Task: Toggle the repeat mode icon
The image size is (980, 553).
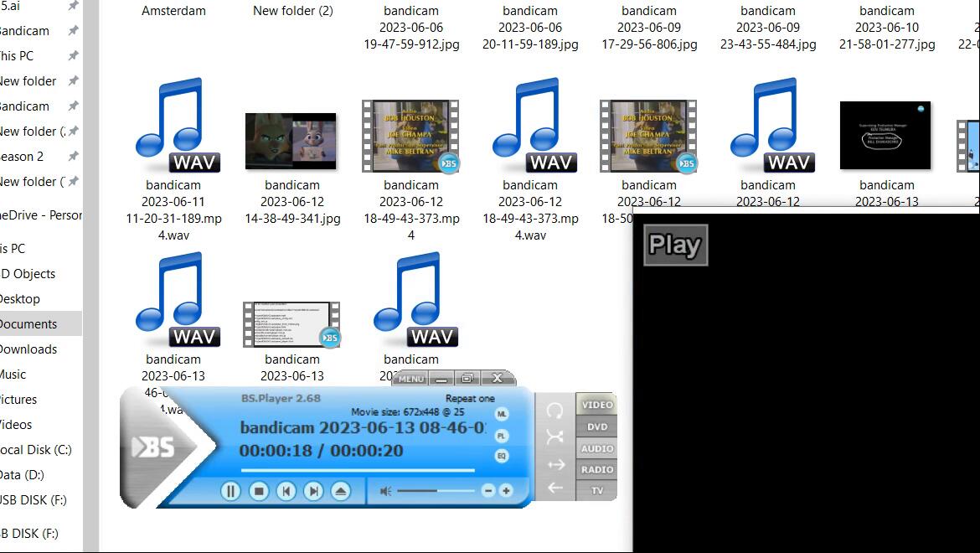Action: (x=554, y=411)
